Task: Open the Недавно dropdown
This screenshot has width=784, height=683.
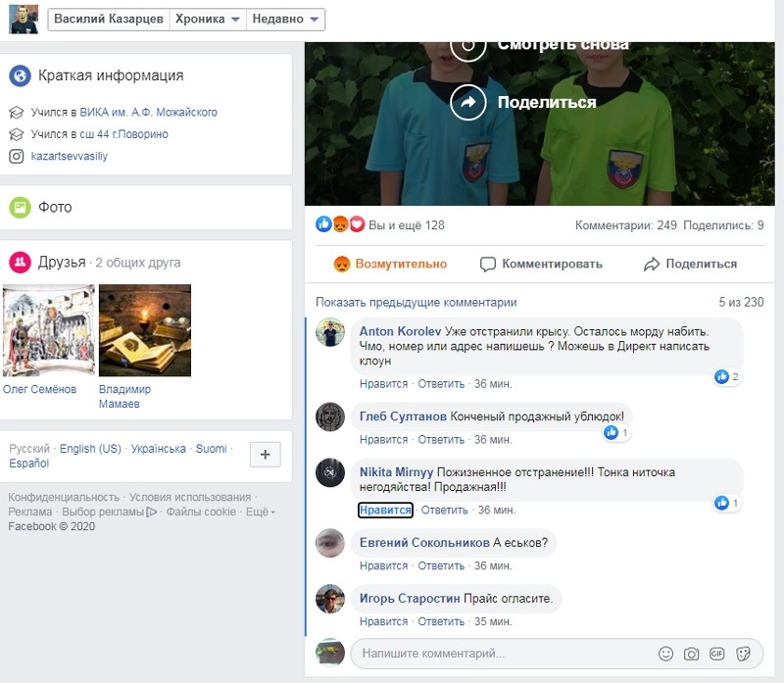Action: point(284,20)
